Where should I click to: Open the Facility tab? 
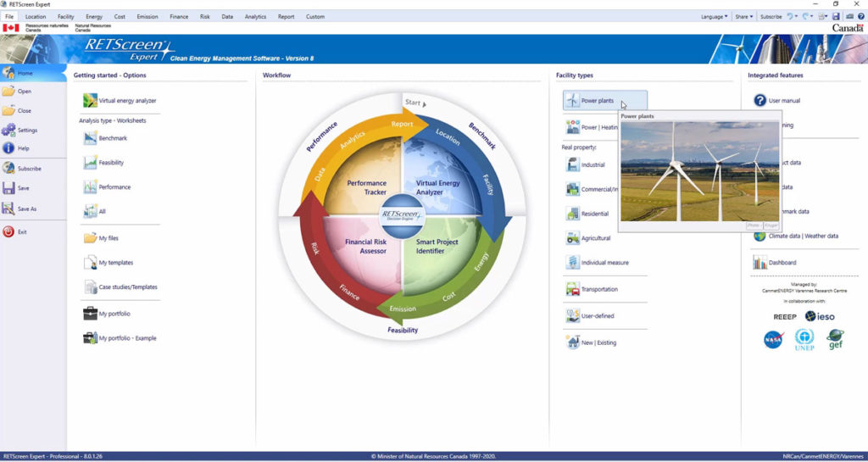tap(65, 17)
